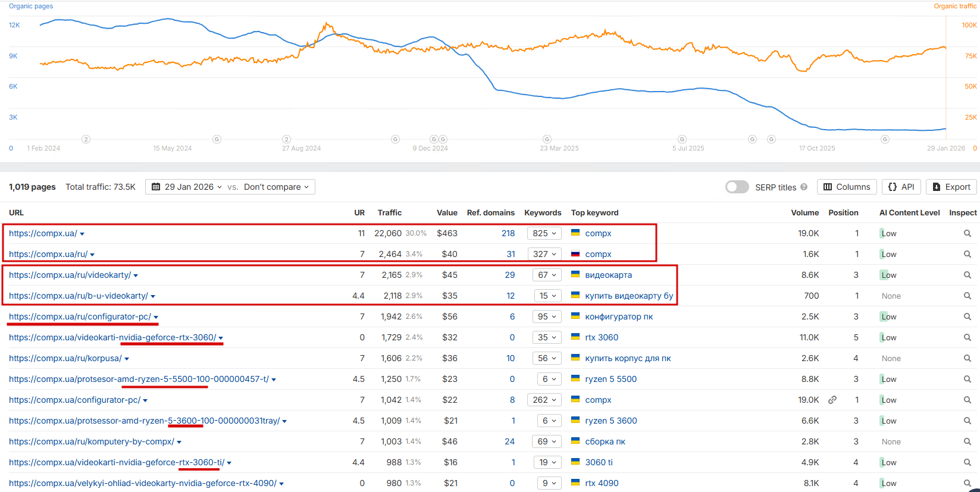Inspect the rtx-3060-ti row
Viewport: 980px width, 492px height.
coord(968,462)
